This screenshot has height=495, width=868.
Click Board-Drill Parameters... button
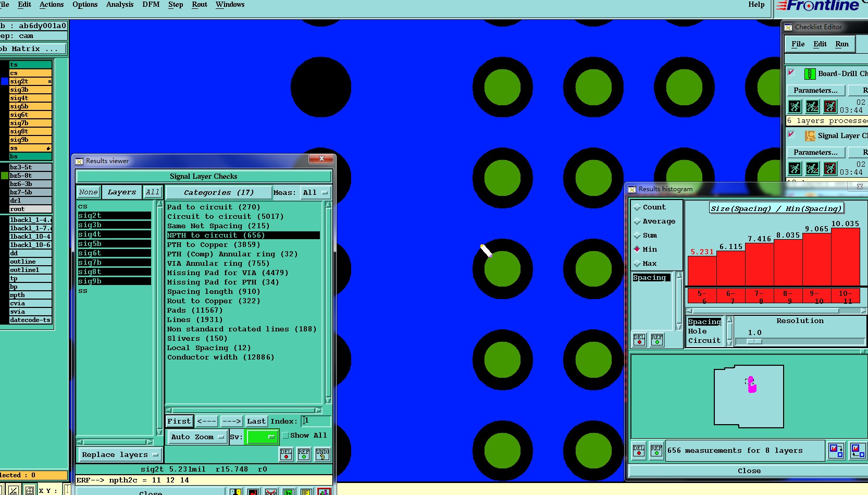coord(815,91)
